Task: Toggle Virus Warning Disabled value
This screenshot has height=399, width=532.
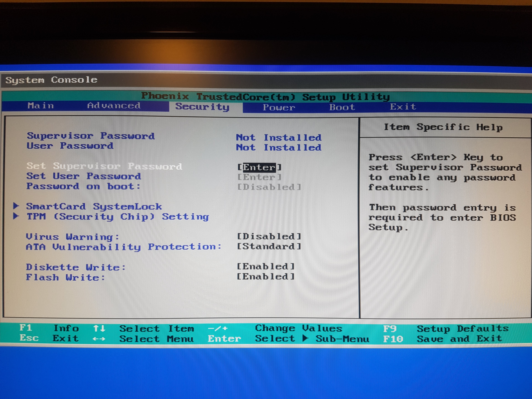Action: [269, 236]
